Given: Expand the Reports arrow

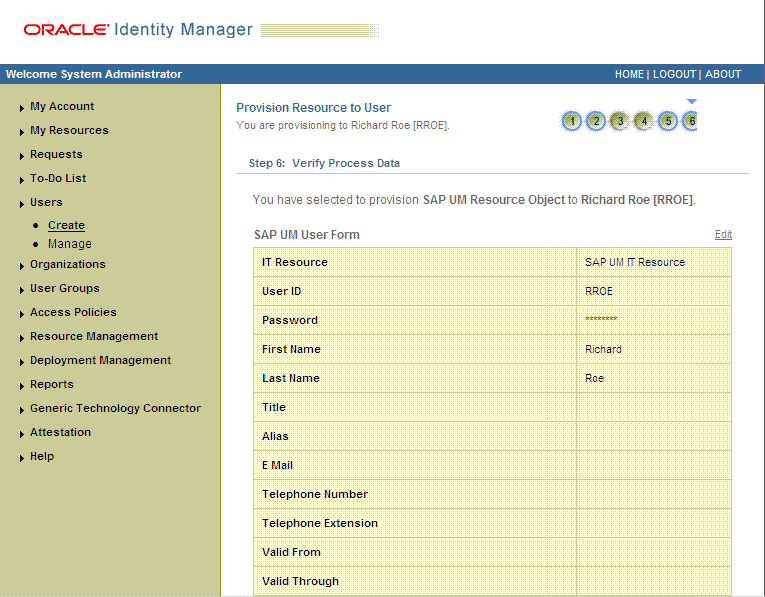Looking at the screenshot, I should [22, 386].
